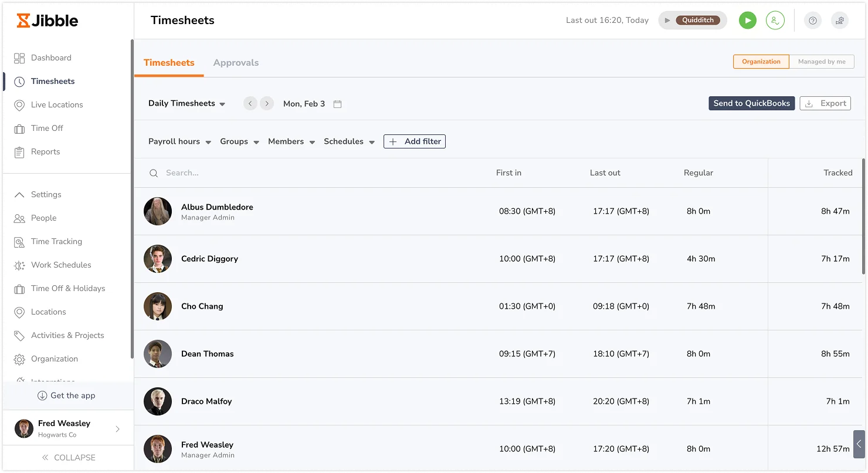Enable the Managed by me filter
868x473 pixels.
pyautogui.click(x=821, y=61)
